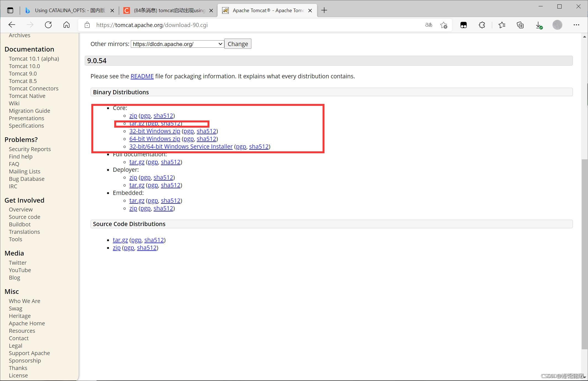Refresh the Tomcat download page

coord(48,25)
